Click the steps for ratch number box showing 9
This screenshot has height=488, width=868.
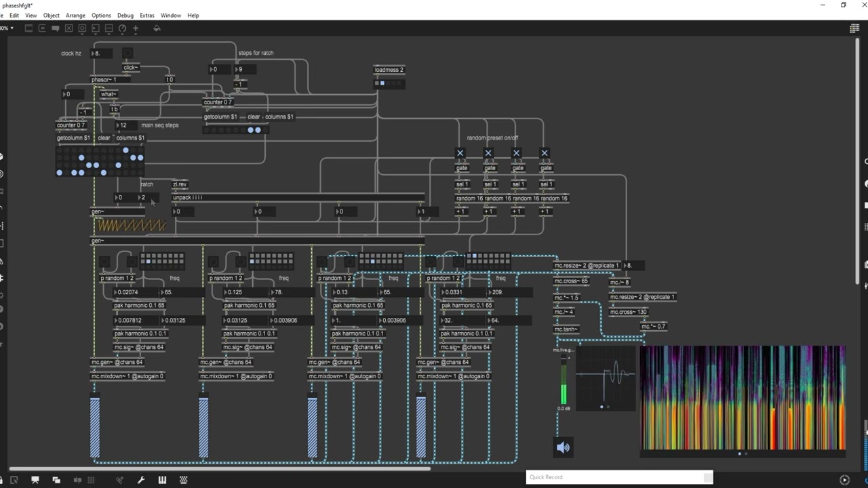point(245,69)
